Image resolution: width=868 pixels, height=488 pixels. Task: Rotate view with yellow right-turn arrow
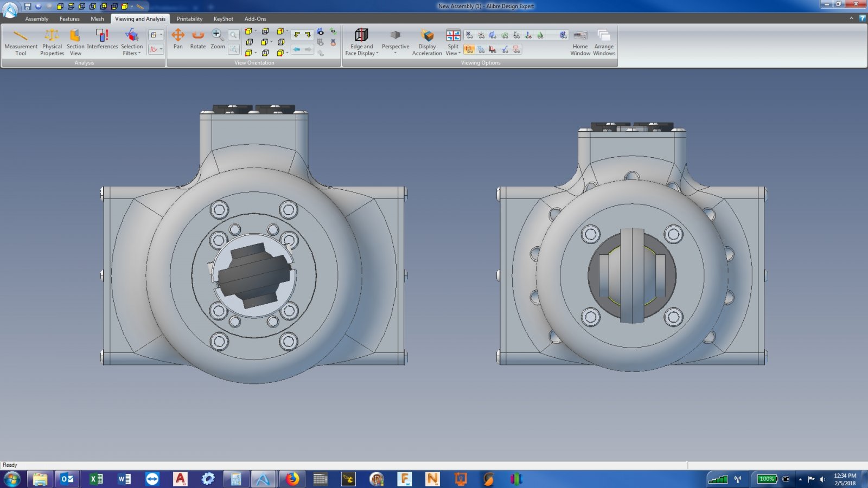[x=308, y=34]
